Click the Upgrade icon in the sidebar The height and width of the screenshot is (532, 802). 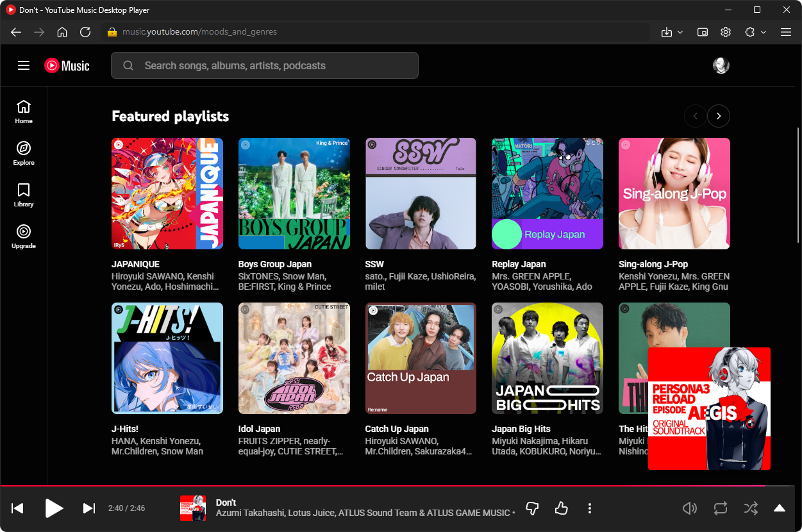(x=23, y=235)
